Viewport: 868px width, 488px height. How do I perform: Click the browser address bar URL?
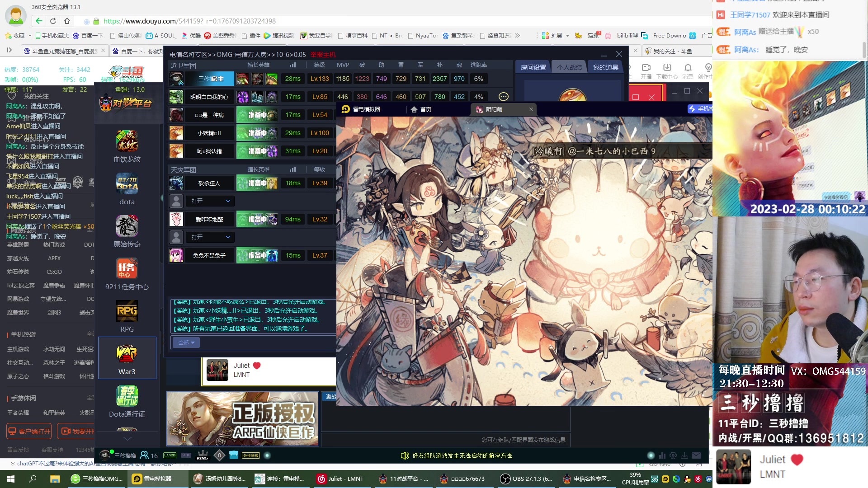click(x=189, y=21)
